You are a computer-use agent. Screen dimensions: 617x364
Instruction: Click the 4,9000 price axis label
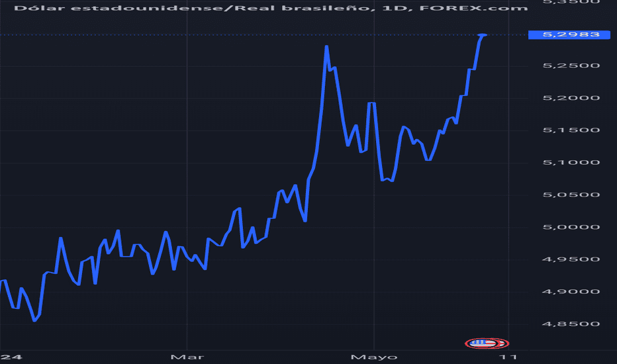tap(571, 292)
